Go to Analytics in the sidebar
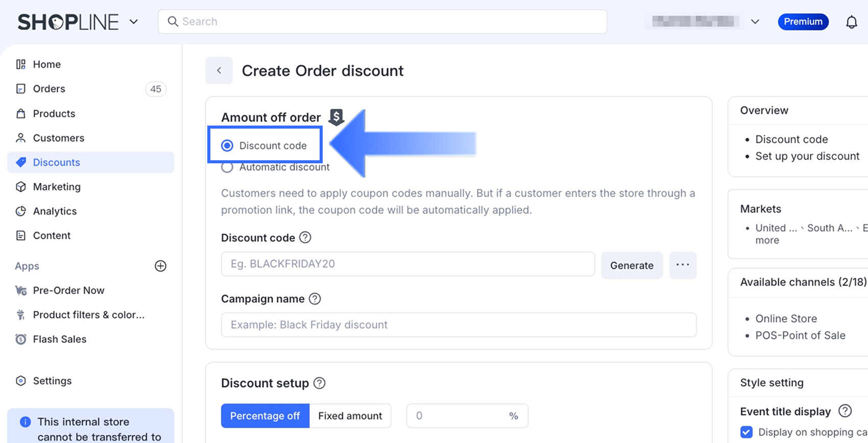 [x=55, y=211]
